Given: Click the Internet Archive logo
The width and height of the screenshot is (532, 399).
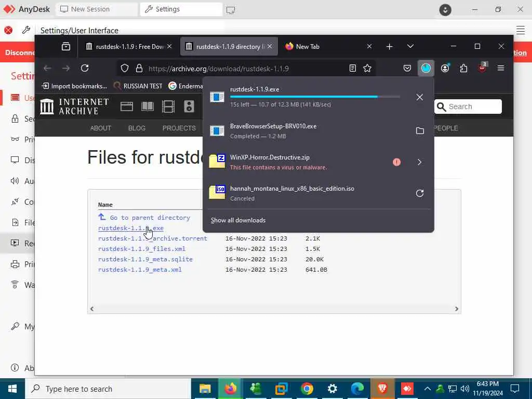Looking at the screenshot, I should (x=74, y=107).
